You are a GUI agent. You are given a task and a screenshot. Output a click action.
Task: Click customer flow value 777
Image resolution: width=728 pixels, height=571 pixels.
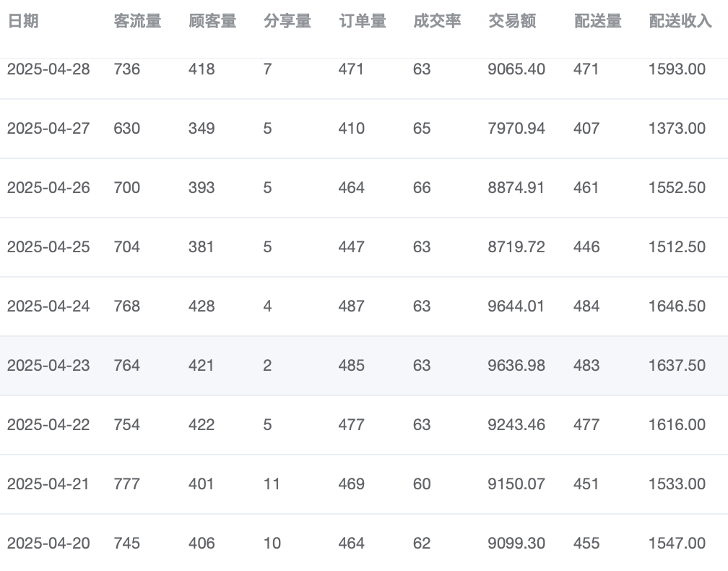[x=127, y=484]
